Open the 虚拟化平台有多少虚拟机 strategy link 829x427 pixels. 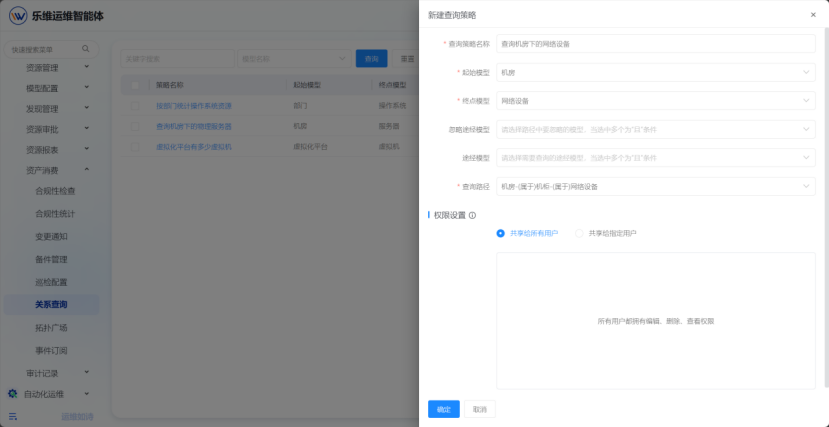tap(194, 146)
